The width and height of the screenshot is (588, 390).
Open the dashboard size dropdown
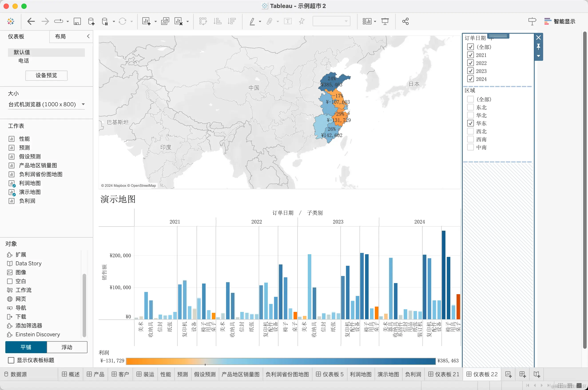(46, 104)
